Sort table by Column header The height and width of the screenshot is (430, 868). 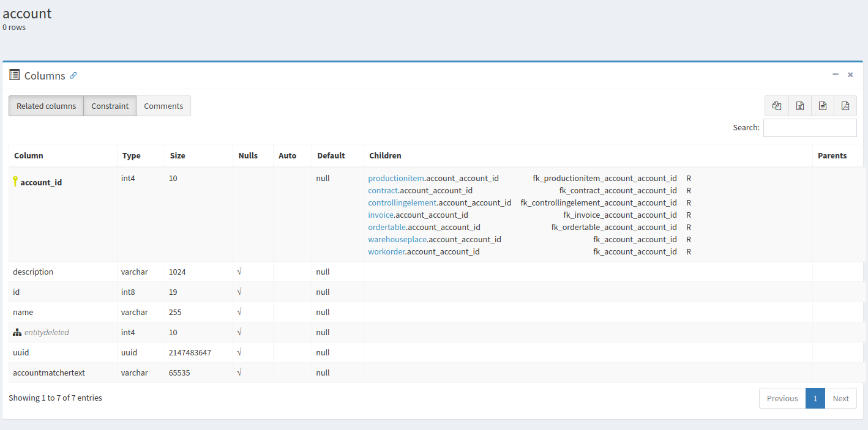point(29,156)
